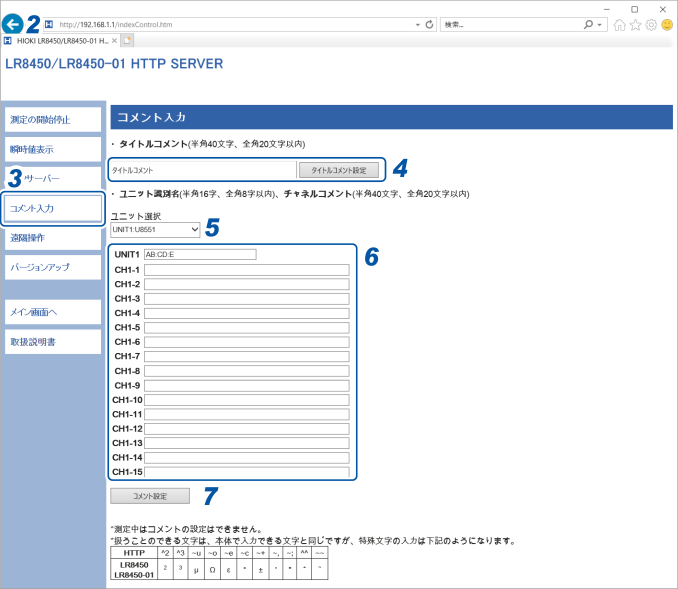678x589 pixels.
Task: Click the CH1-9 comment field
Action: pos(246,385)
